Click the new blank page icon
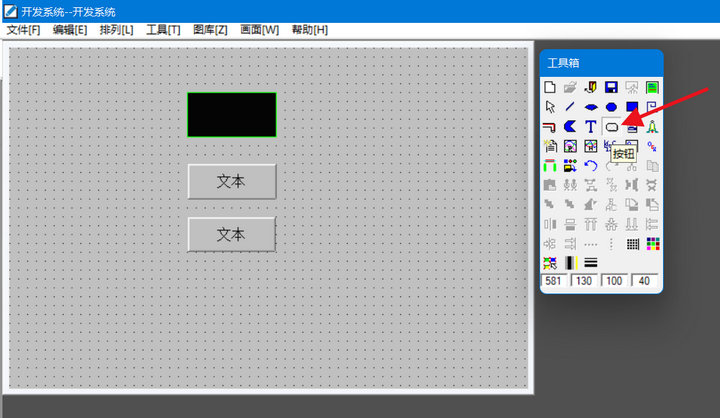The height and width of the screenshot is (418, 720). click(549, 87)
